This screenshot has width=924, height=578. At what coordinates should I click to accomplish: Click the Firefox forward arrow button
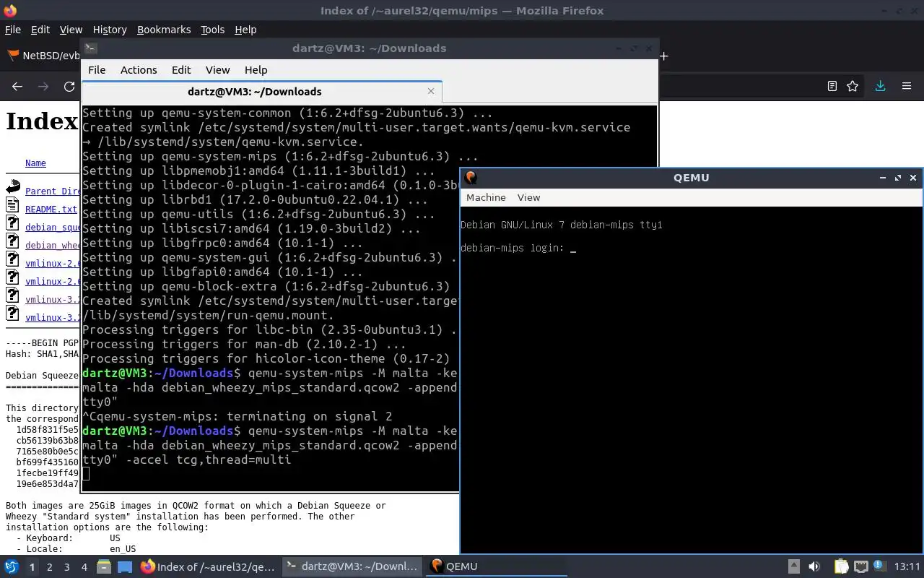(43, 86)
